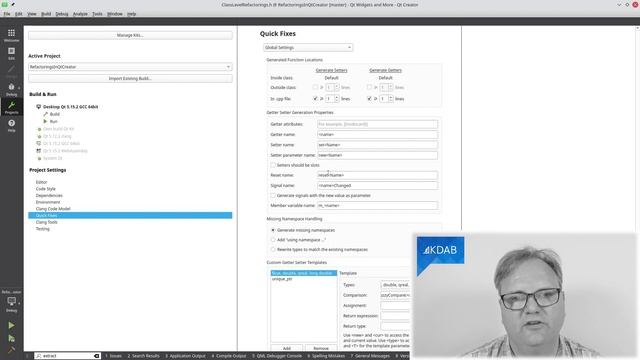Select Run under Desktop Qt 5.15.2 kit
640x360 pixels.
(x=53, y=122)
